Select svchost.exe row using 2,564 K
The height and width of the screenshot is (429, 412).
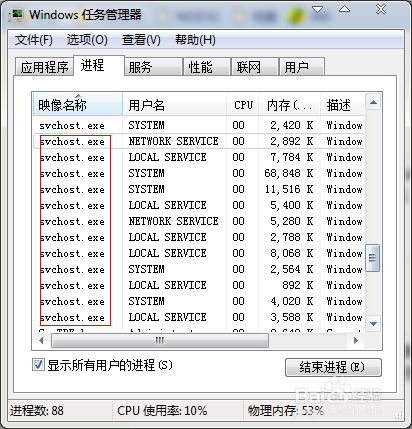pyautogui.click(x=199, y=269)
